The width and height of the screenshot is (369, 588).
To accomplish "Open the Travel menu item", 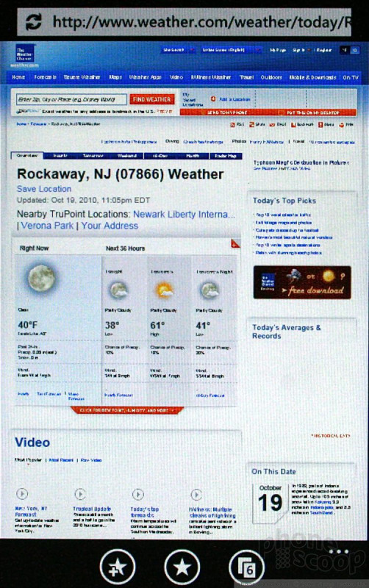I will tap(246, 77).
